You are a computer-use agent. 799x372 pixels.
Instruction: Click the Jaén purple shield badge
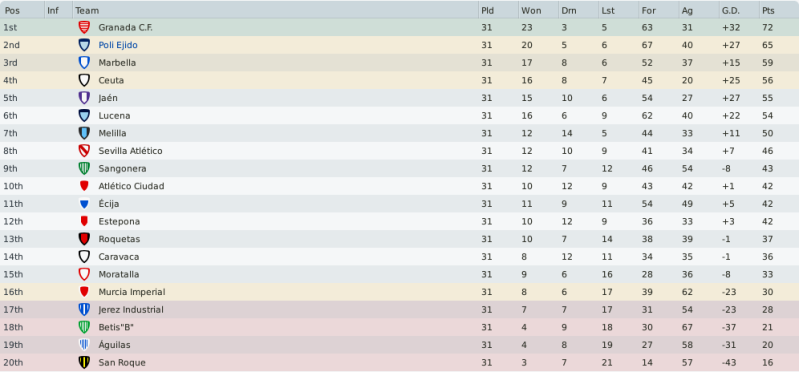click(84, 98)
